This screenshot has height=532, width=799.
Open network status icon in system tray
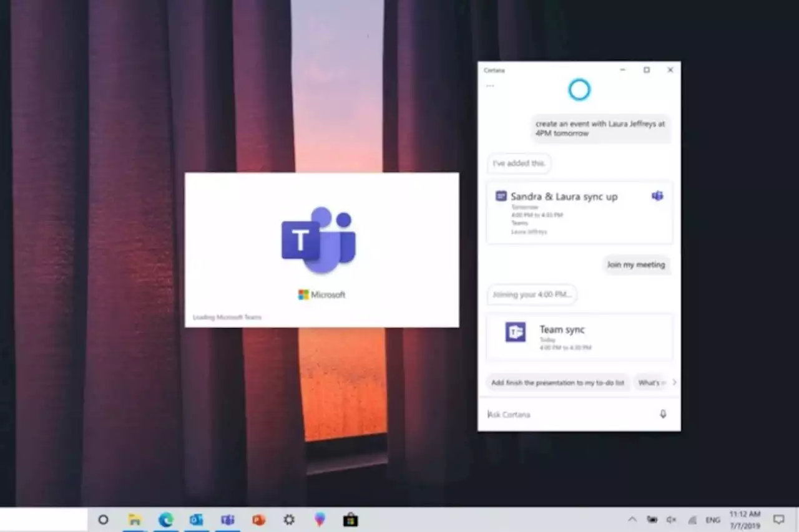pyautogui.click(x=692, y=520)
